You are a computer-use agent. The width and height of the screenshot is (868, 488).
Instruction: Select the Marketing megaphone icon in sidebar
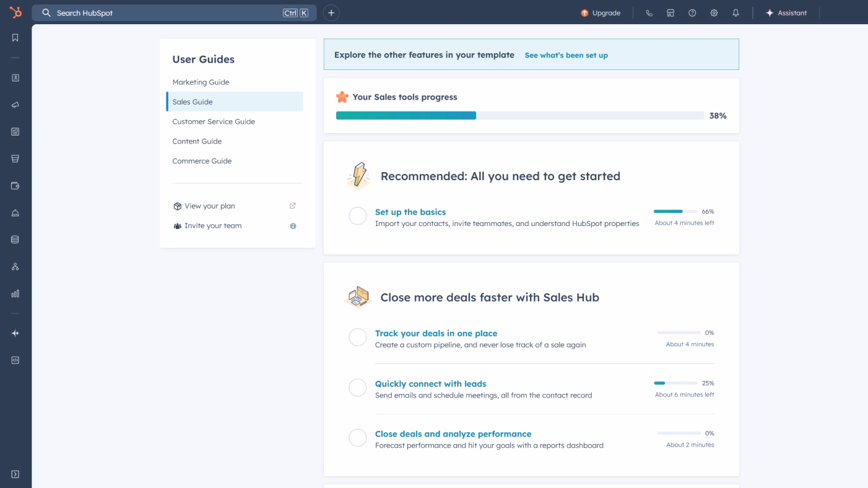[15, 105]
